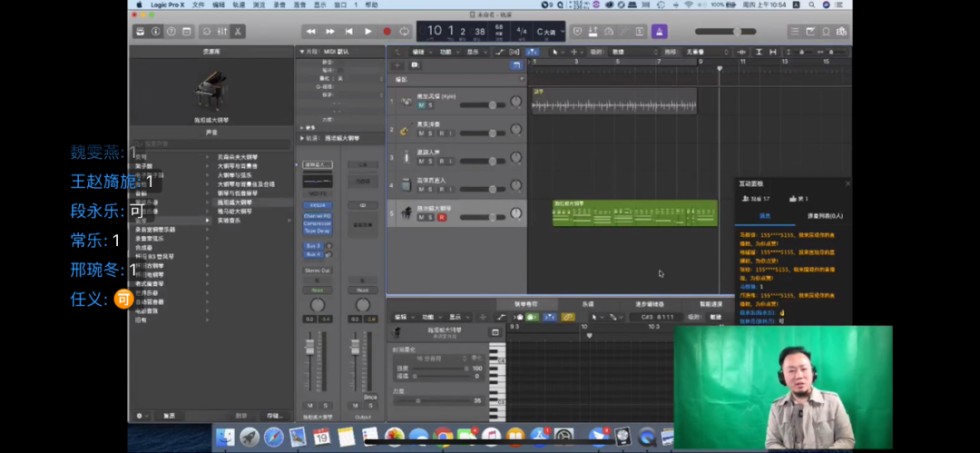Click the microphone icon on track 3
The width and height of the screenshot is (980, 453).
(x=407, y=158)
